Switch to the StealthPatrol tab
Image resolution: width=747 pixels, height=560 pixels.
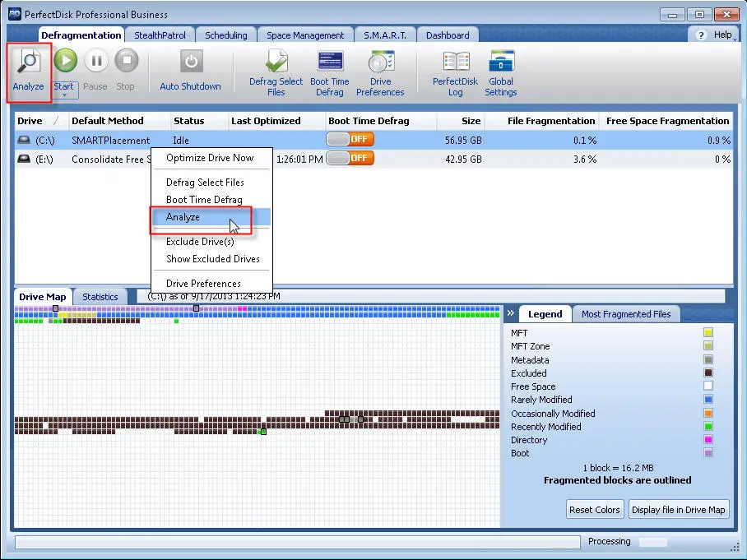(x=160, y=35)
